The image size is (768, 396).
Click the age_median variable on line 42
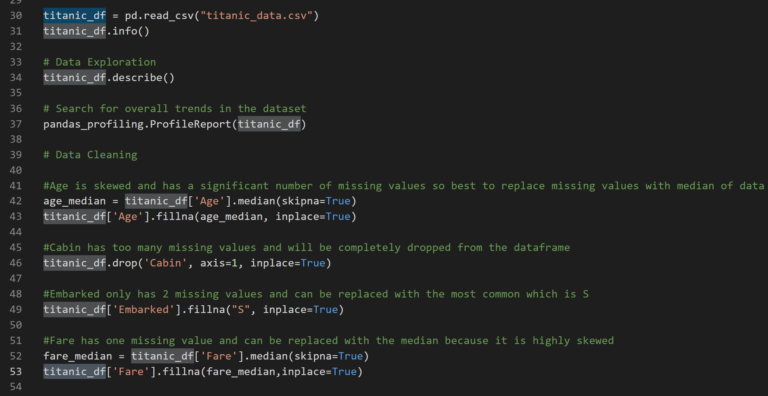(x=74, y=201)
